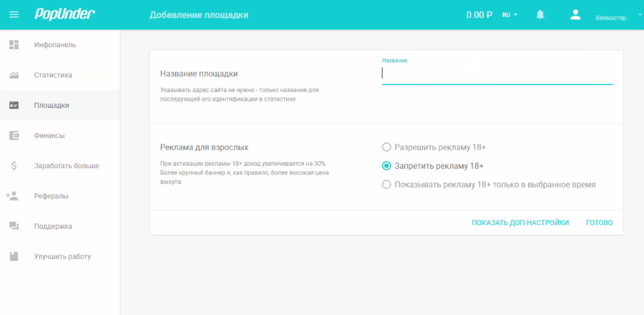Click the Финансы wallet icon
The height and width of the screenshot is (315, 644).
14,135
